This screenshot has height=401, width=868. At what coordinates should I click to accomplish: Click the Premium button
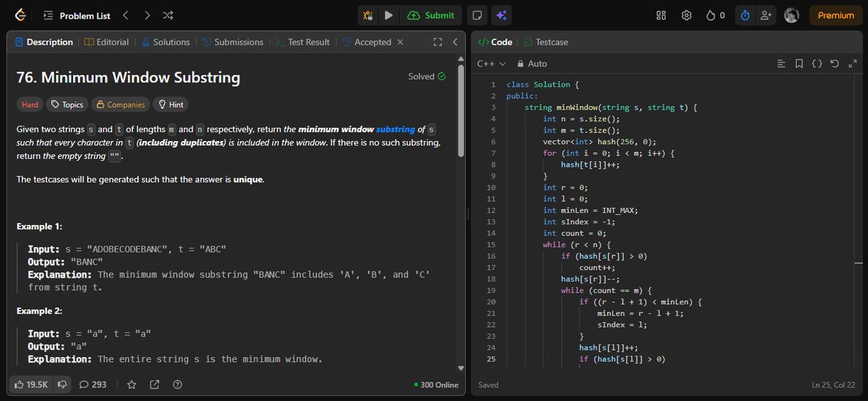(835, 15)
